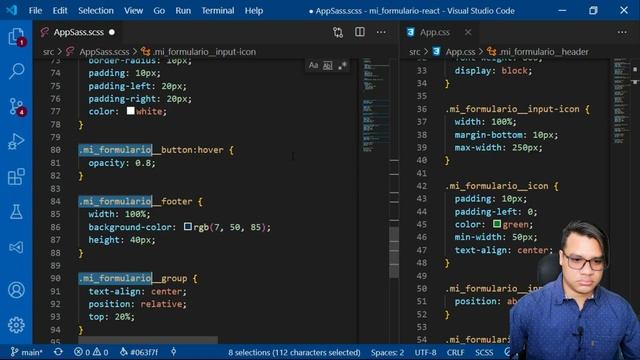Open the Search view in activity bar
Screen dimensions: 640x360
point(16,71)
